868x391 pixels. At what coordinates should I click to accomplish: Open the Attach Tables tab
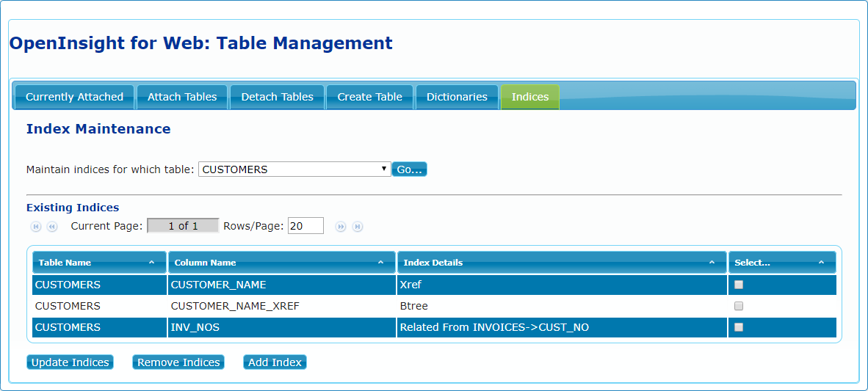click(x=182, y=97)
